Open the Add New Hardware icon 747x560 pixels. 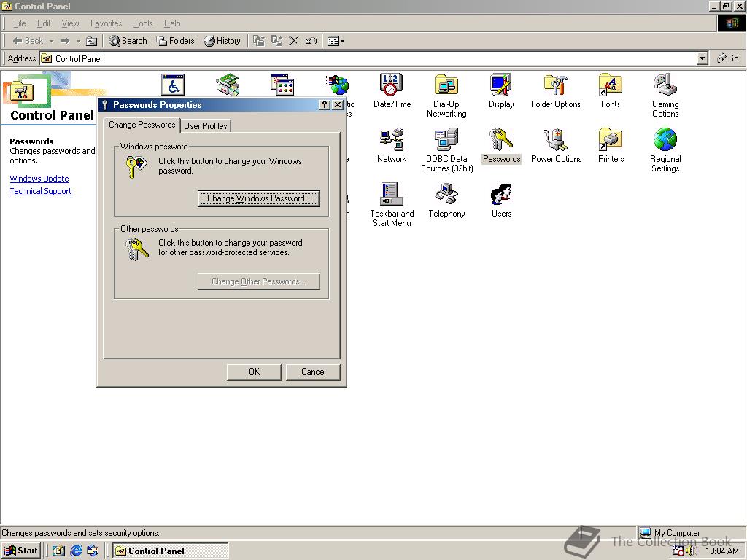pos(228,85)
